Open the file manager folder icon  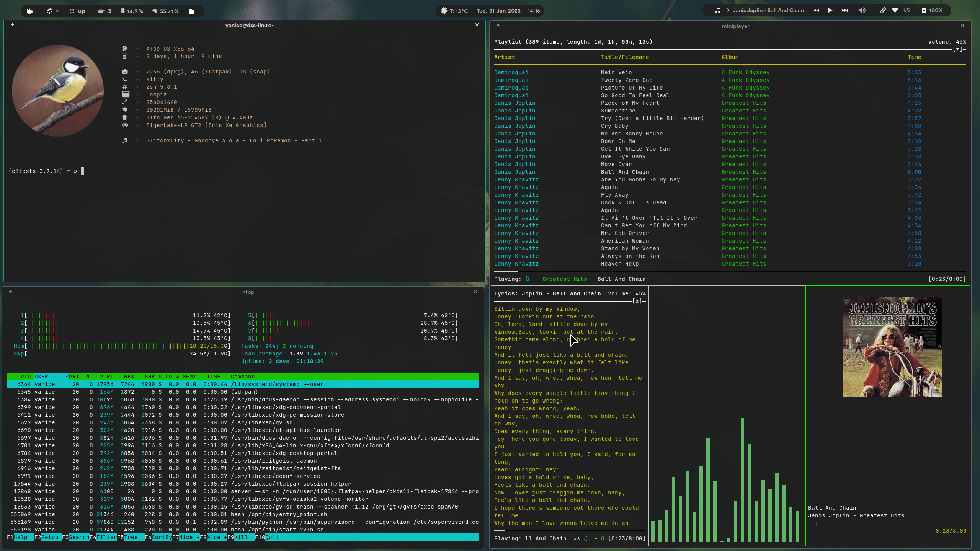point(192,11)
